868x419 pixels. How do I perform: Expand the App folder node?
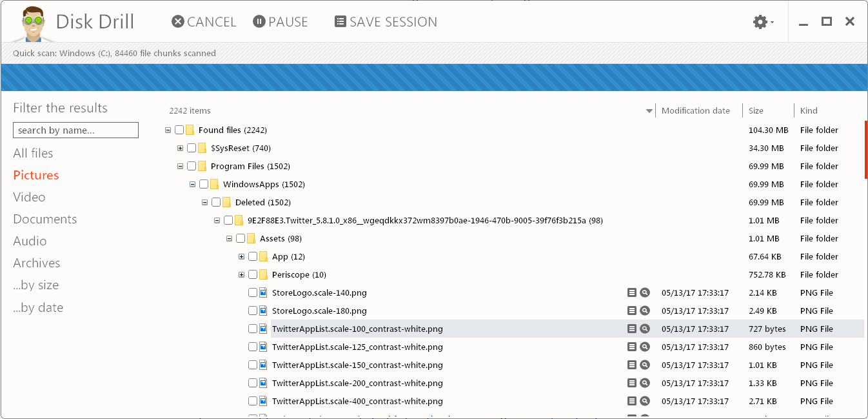(242, 257)
